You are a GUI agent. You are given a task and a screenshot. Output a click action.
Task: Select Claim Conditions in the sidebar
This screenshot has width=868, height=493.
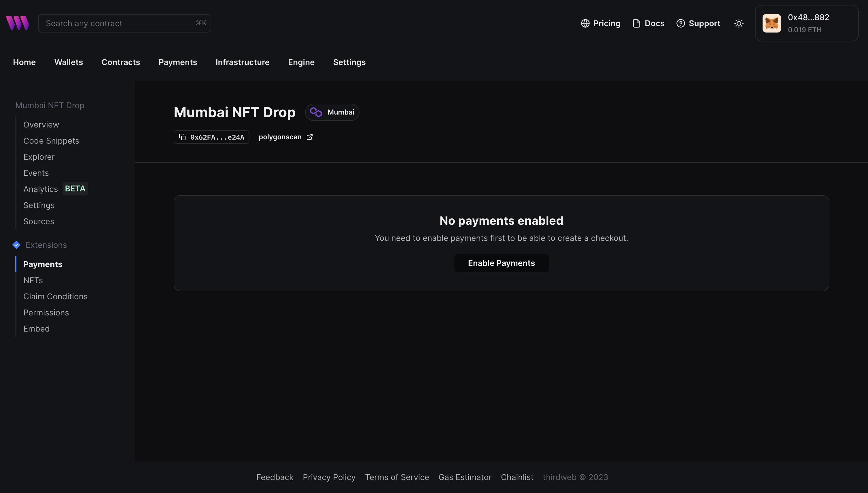click(55, 296)
